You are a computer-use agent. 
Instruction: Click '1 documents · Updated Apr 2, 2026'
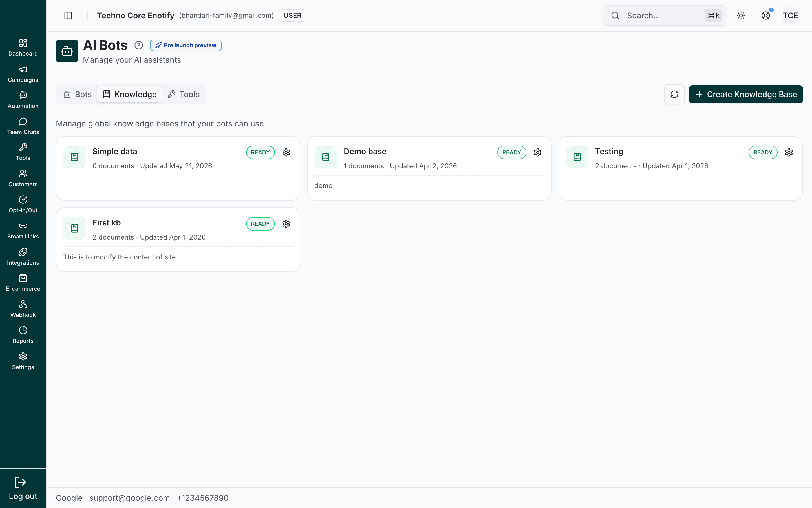tap(400, 166)
